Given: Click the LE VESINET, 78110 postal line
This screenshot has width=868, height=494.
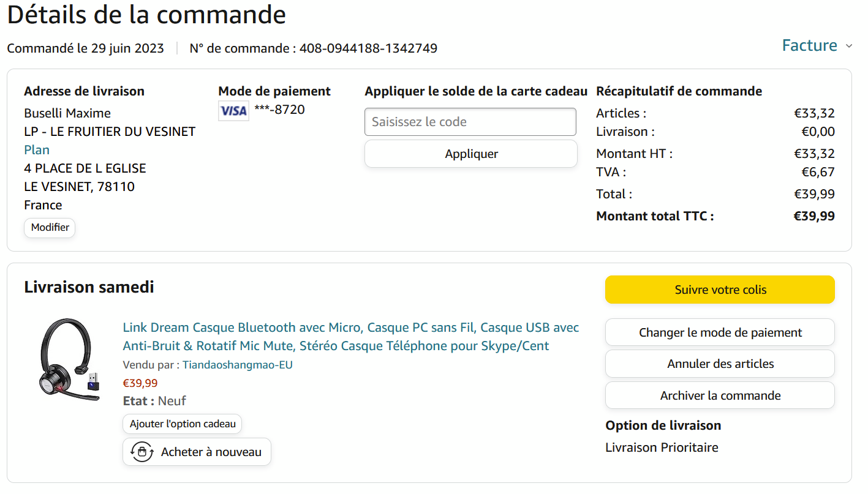Looking at the screenshot, I should tap(80, 187).
